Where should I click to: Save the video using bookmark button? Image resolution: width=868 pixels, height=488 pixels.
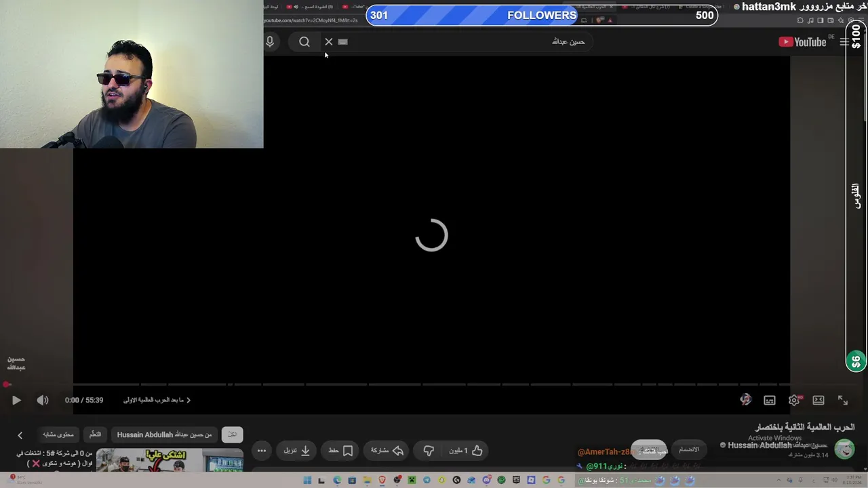click(x=340, y=451)
